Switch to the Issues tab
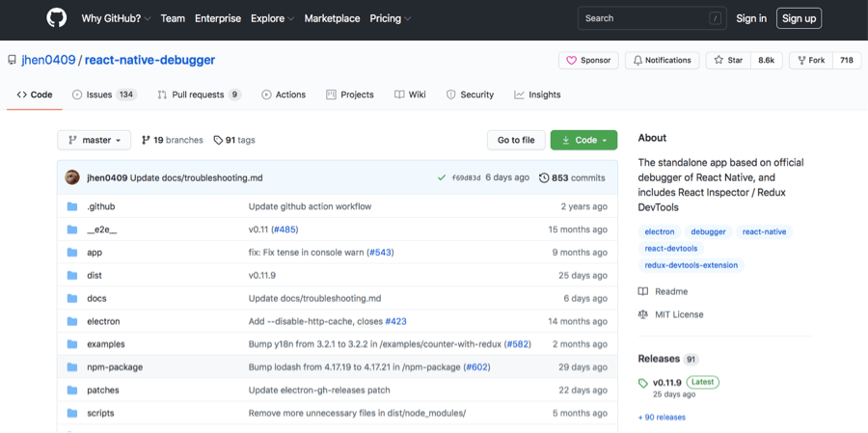 (104, 95)
